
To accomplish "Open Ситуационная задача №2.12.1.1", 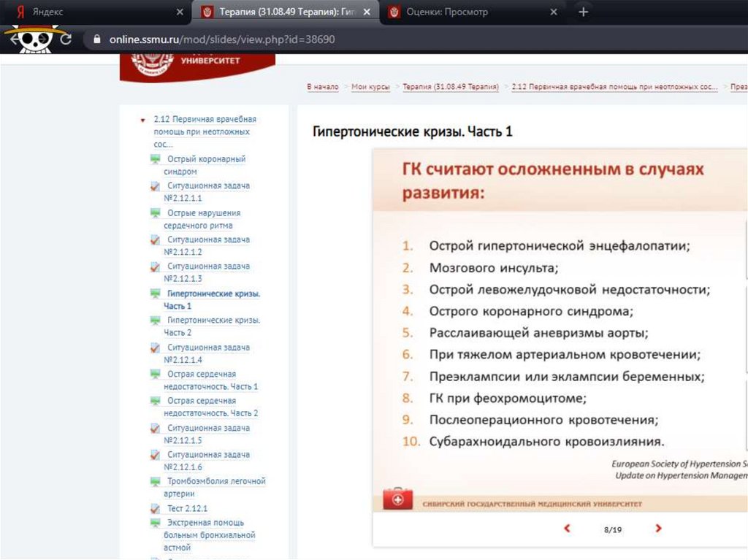I will 207,192.
